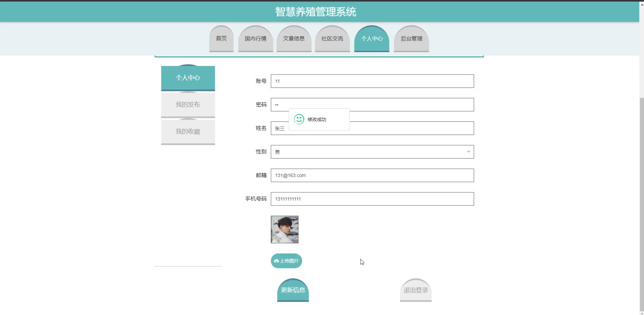Focus the 密码 password field
This screenshot has width=644, height=315.
point(372,105)
